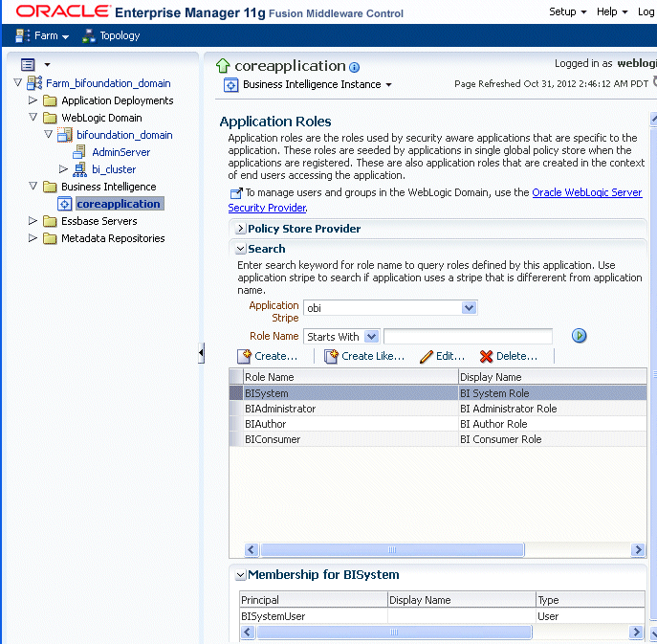657x644 pixels.
Task: Click the Create role button
Action: click(268, 356)
